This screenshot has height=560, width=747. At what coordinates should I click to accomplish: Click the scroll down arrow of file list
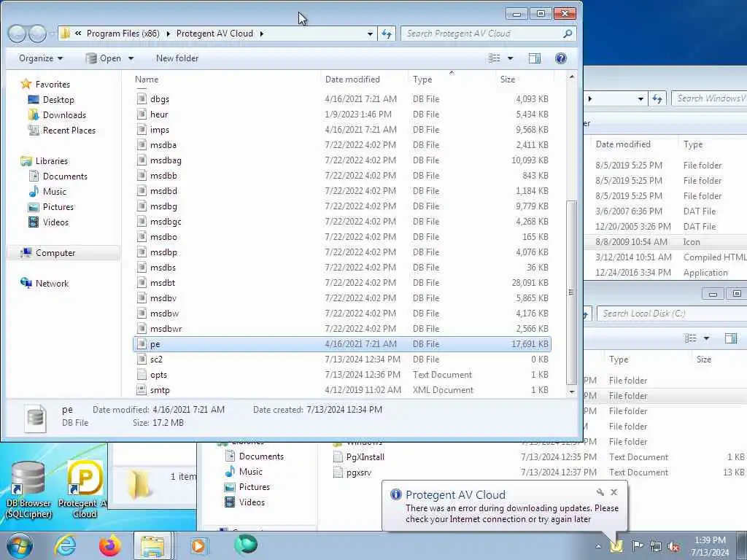pos(572,392)
